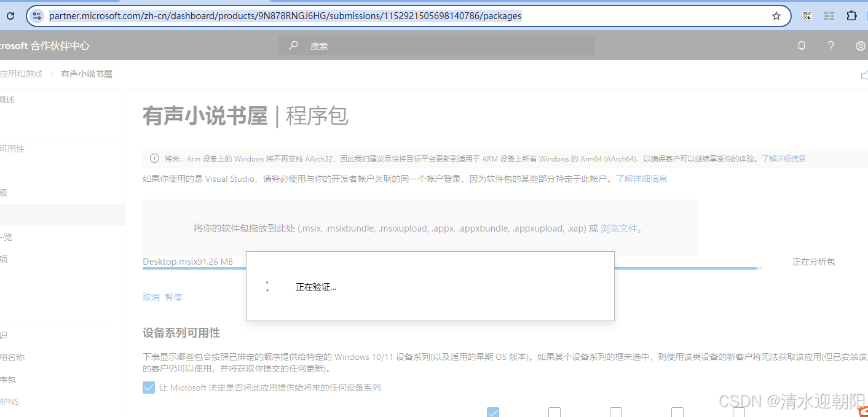Open the help question mark icon
Screen dimensions: 868x417
pos(831,45)
